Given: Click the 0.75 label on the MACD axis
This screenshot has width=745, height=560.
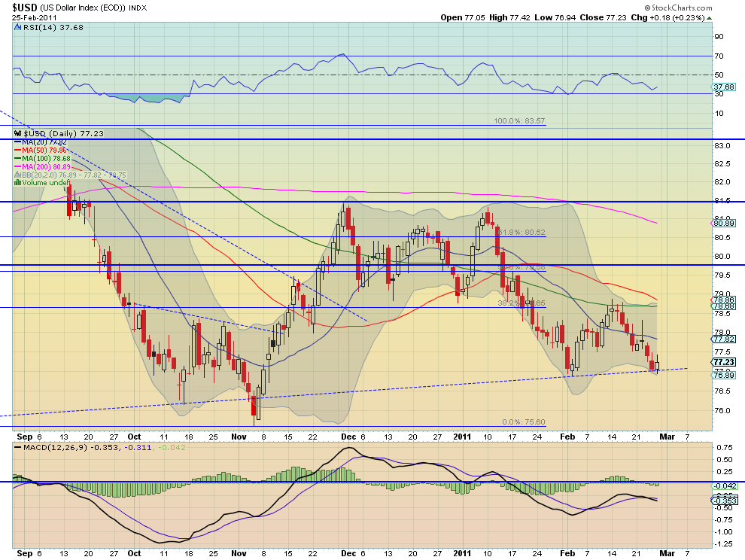Looking at the screenshot, I should (x=725, y=447).
